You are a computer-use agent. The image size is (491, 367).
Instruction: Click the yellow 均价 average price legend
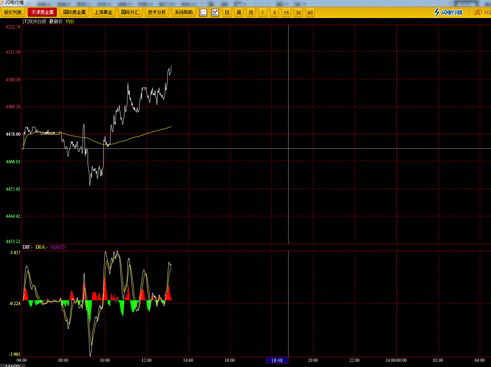[x=70, y=21]
